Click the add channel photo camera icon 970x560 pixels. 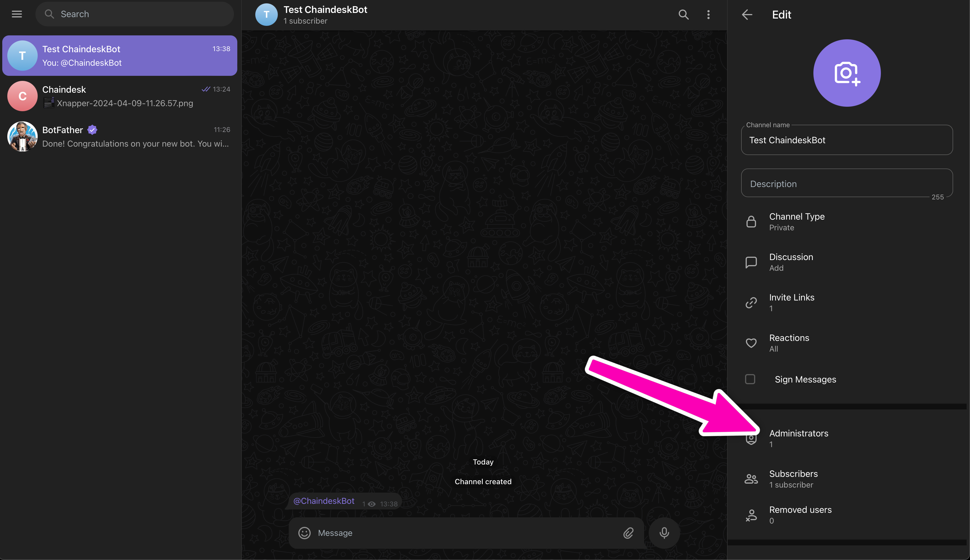coord(847,73)
